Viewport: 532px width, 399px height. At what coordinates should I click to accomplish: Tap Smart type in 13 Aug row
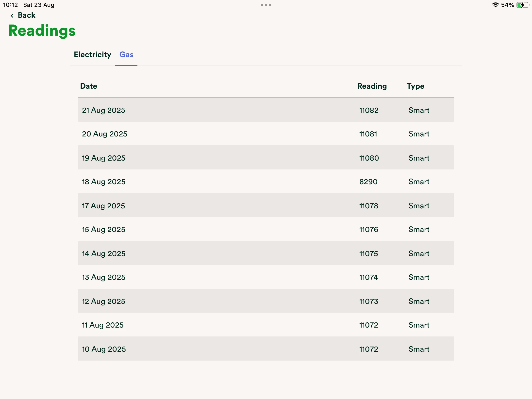[x=419, y=277]
